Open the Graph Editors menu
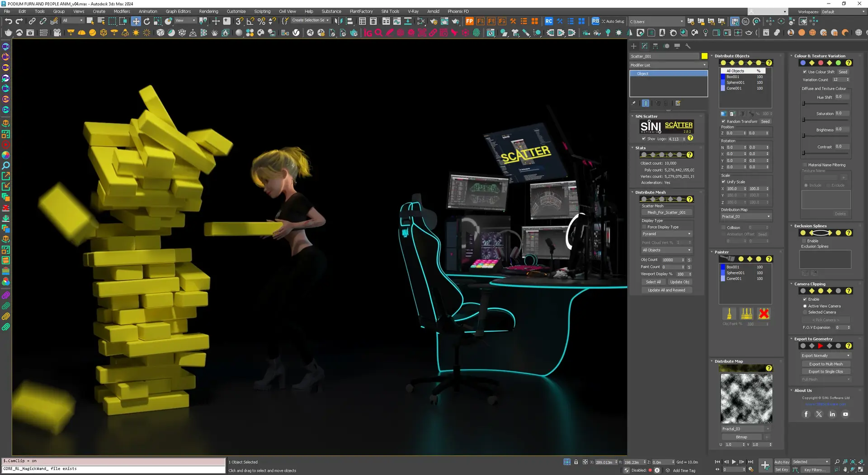The image size is (868, 475). click(x=178, y=11)
